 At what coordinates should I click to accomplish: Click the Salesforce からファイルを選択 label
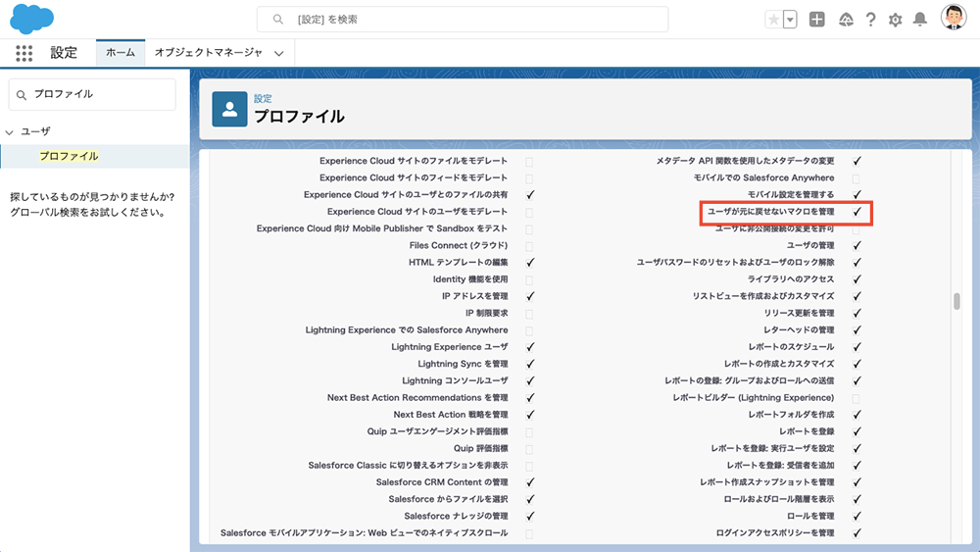(448, 499)
